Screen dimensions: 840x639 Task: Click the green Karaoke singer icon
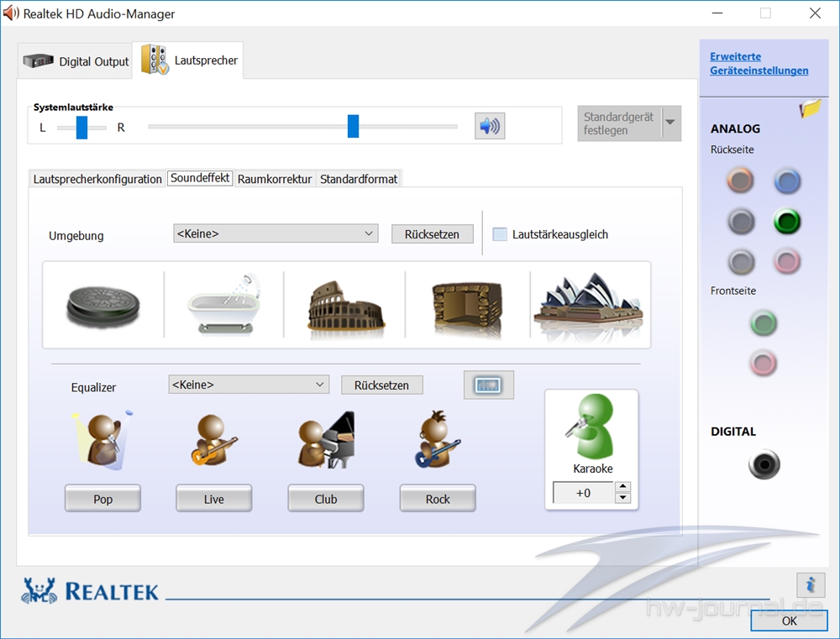[x=591, y=426]
